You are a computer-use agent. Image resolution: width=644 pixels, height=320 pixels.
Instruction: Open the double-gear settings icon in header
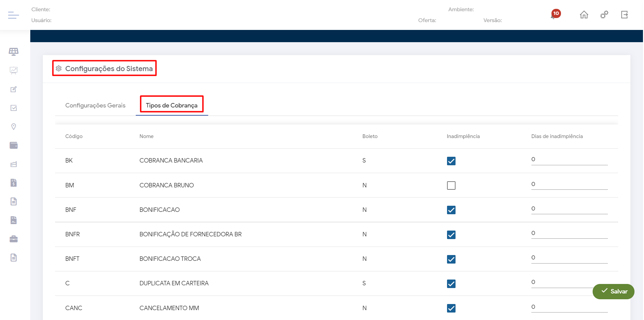coord(604,15)
